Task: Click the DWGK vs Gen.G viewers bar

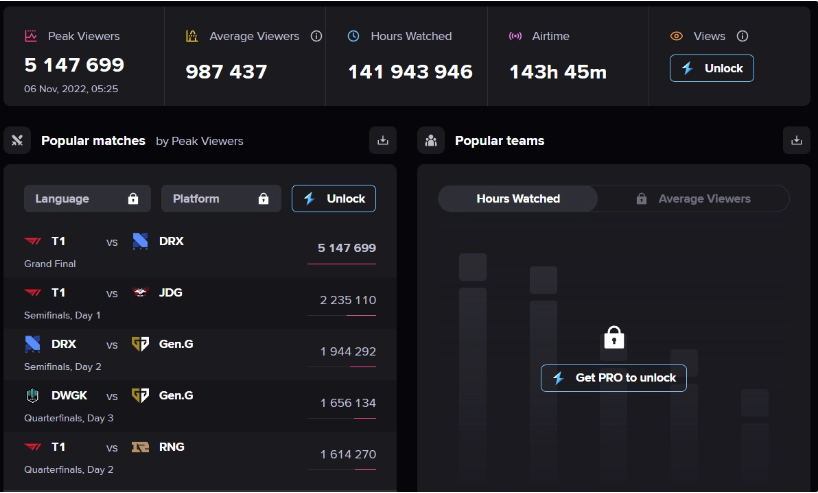Action: 350,417
